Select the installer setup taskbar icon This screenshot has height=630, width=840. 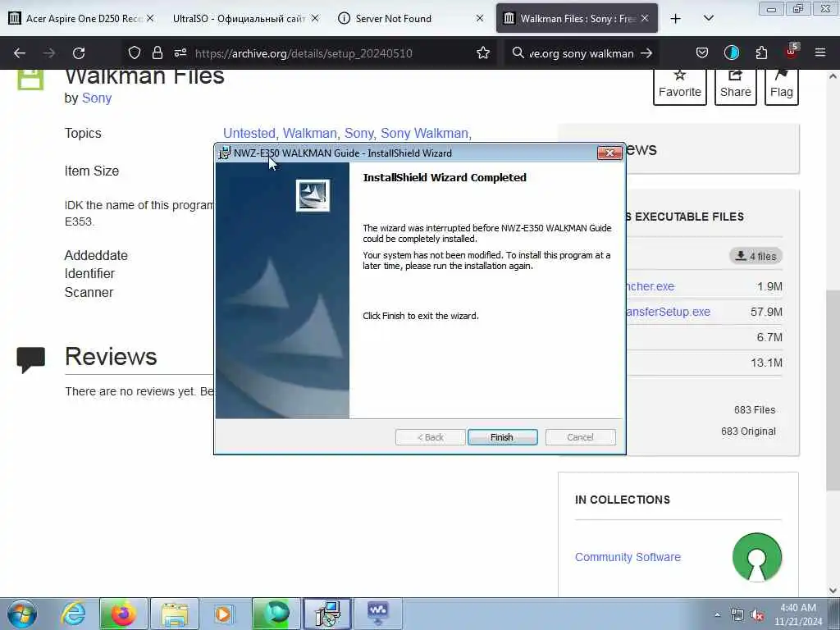[326, 614]
